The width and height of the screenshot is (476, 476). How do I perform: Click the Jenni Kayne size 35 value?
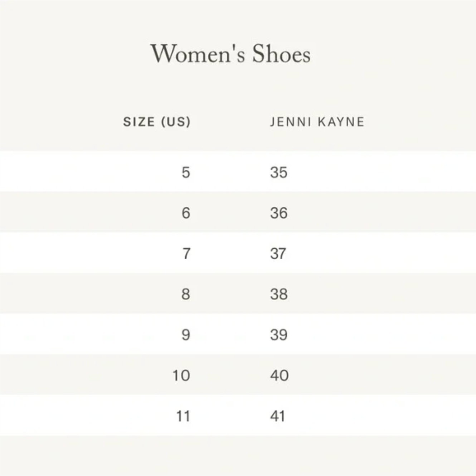click(279, 173)
